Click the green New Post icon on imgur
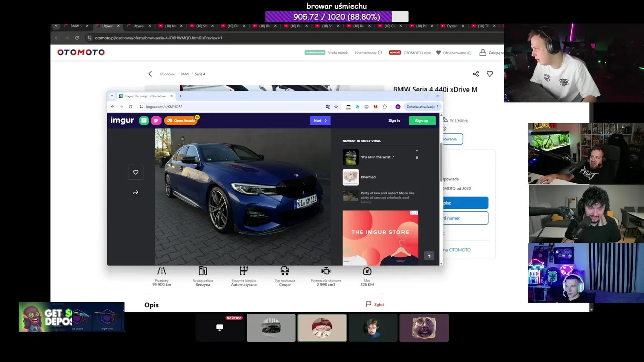644x362 pixels. point(144,120)
